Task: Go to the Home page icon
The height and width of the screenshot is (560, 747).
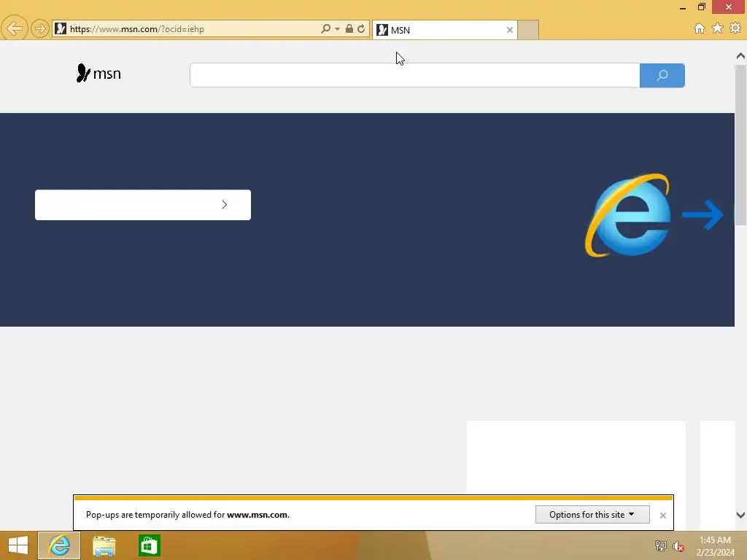Action: 700,28
